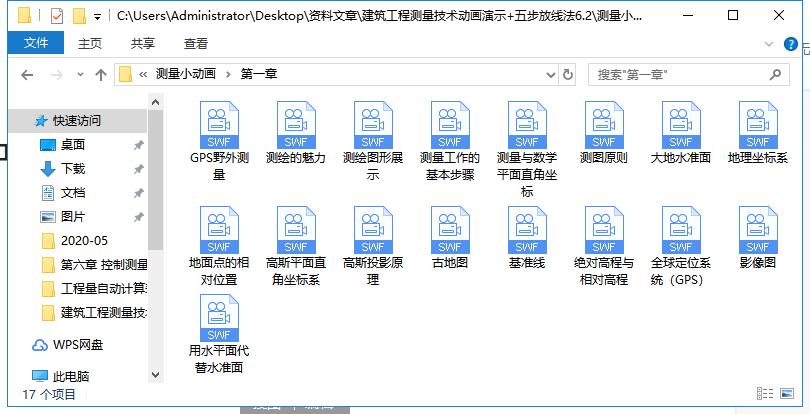Click the navigation pane scroll up arrow
Screen dimensions: 810x414
click(155, 102)
